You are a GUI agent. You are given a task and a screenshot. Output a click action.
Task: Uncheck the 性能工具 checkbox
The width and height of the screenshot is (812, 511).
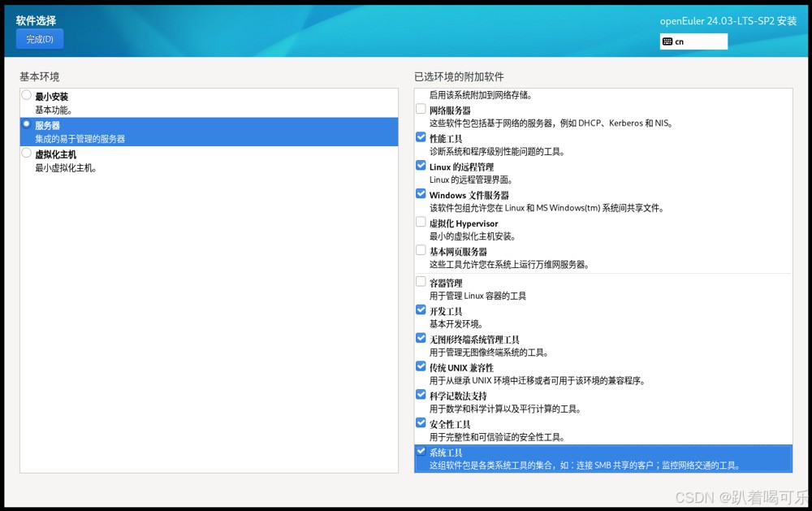point(421,137)
